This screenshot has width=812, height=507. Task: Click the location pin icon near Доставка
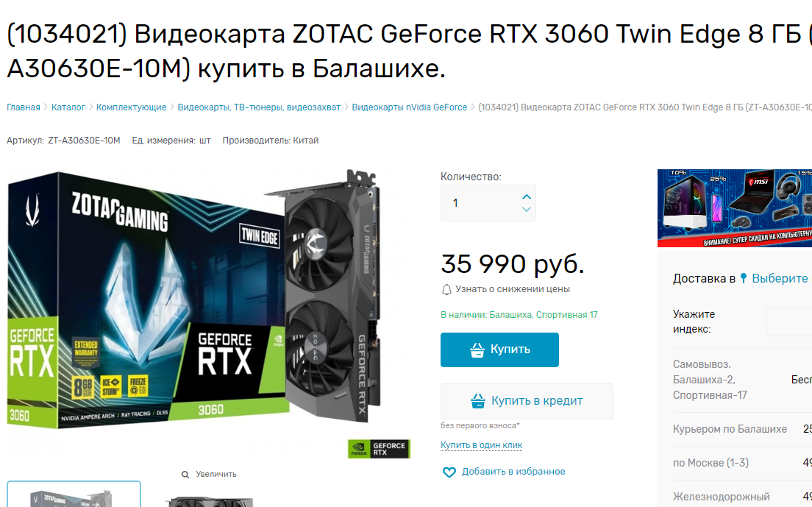tap(744, 279)
